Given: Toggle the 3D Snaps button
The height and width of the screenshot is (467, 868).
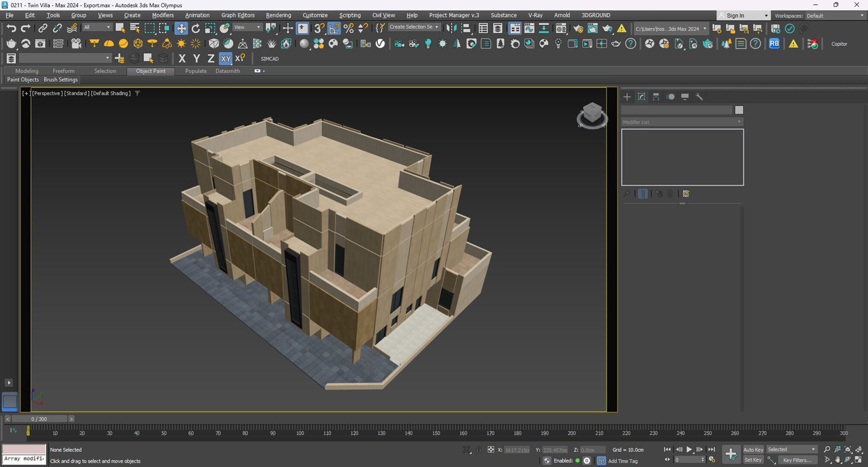Looking at the screenshot, I should pos(319,29).
